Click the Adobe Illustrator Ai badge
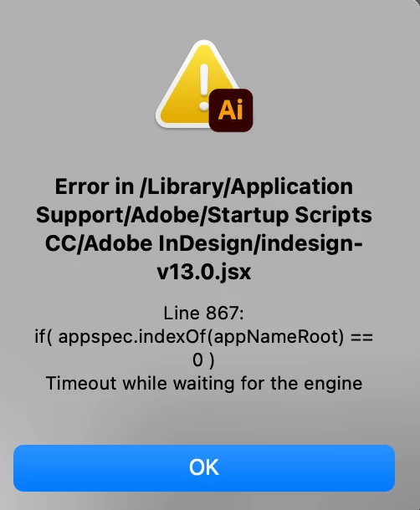The image size is (420, 510). (231, 110)
